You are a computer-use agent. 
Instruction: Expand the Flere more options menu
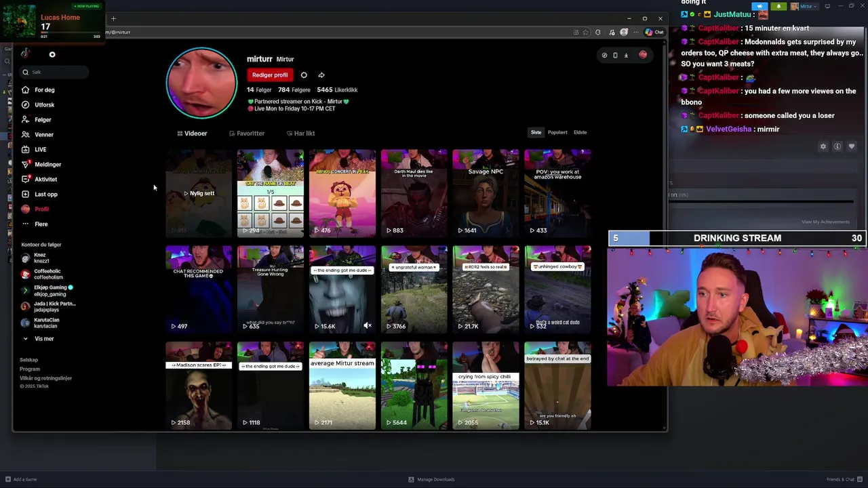[x=35, y=224]
